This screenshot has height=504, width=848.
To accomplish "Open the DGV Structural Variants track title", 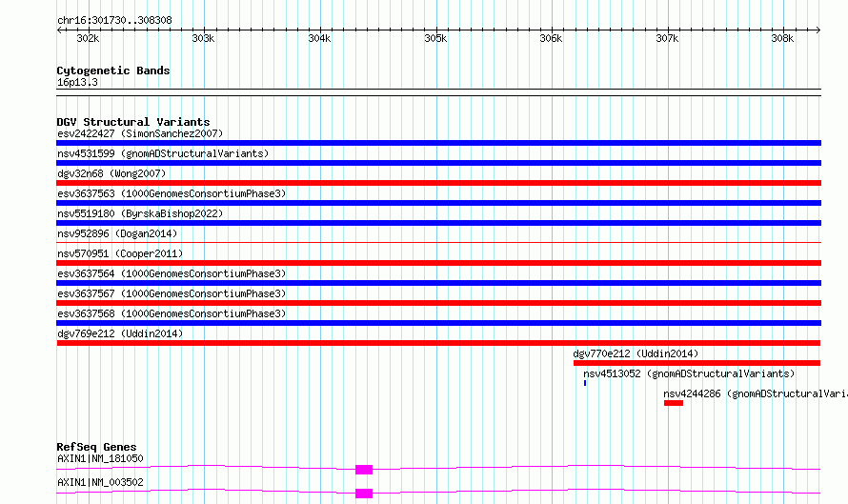I will point(133,122).
